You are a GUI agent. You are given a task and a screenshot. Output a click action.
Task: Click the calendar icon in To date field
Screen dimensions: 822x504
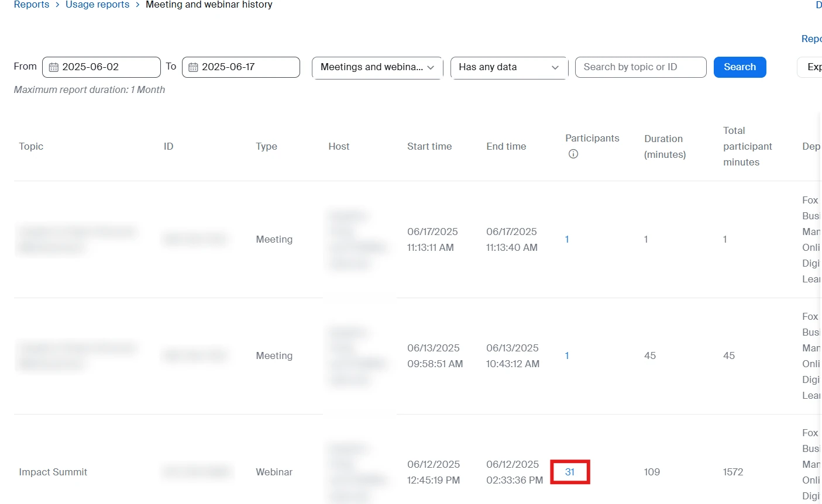point(193,67)
